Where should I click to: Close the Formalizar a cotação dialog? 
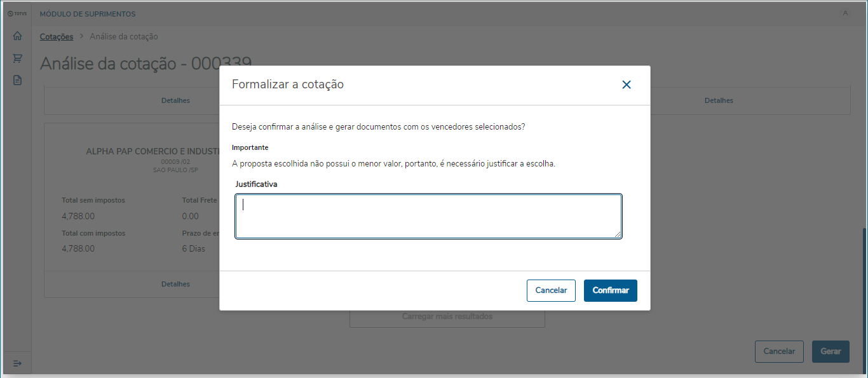coord(627,84)
